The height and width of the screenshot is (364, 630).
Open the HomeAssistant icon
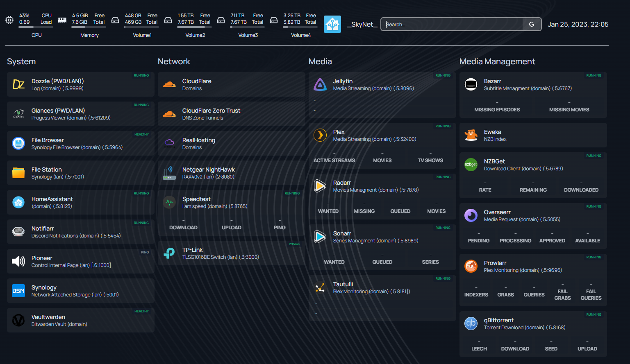(x=18, y=202)
